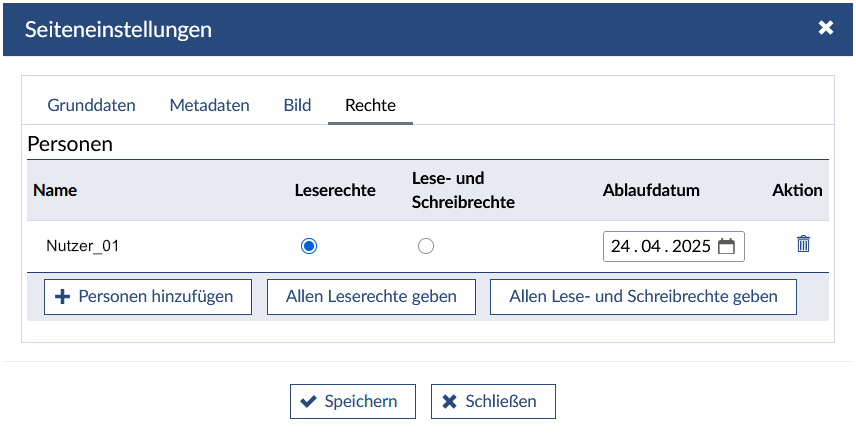The image size is (856, 445).
Task: Click the Schließen button
Action: click(493, 401)
